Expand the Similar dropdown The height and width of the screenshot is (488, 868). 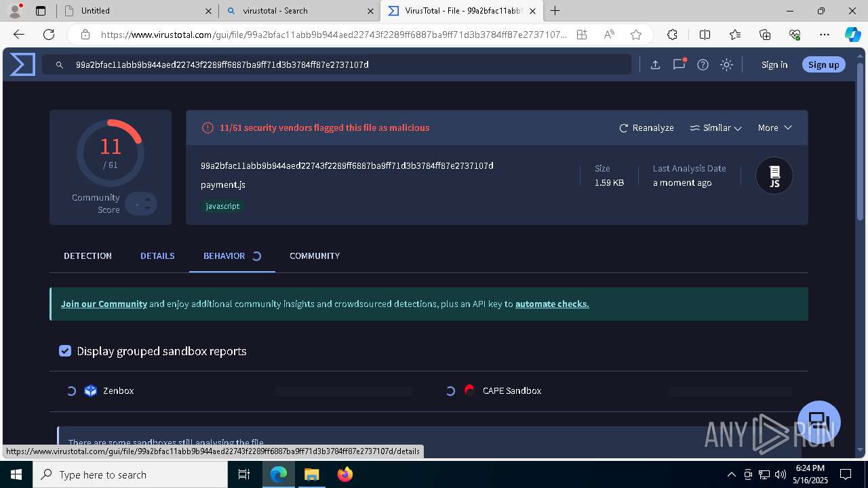pyautogui.click(x=715, y=127)
